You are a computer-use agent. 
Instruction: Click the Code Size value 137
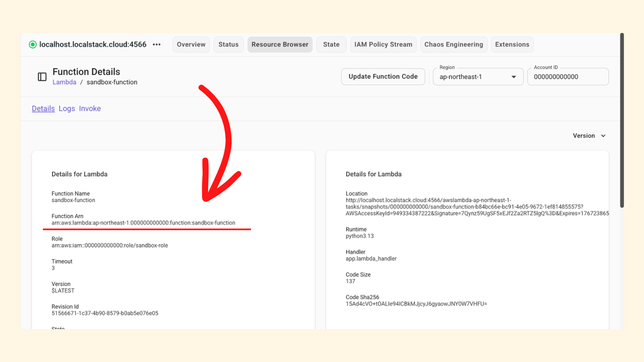pos(350,281)
